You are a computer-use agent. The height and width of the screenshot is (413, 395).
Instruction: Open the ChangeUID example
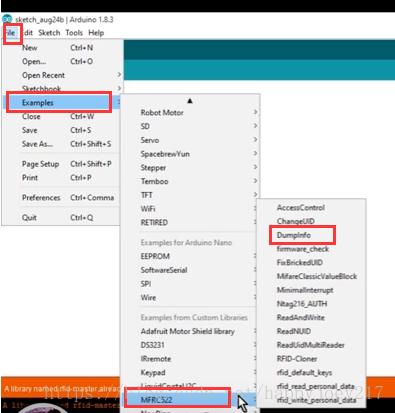pos(311,221)
